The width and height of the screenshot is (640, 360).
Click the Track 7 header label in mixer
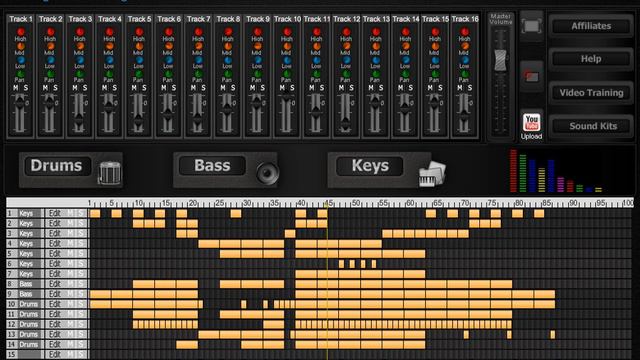198,19
